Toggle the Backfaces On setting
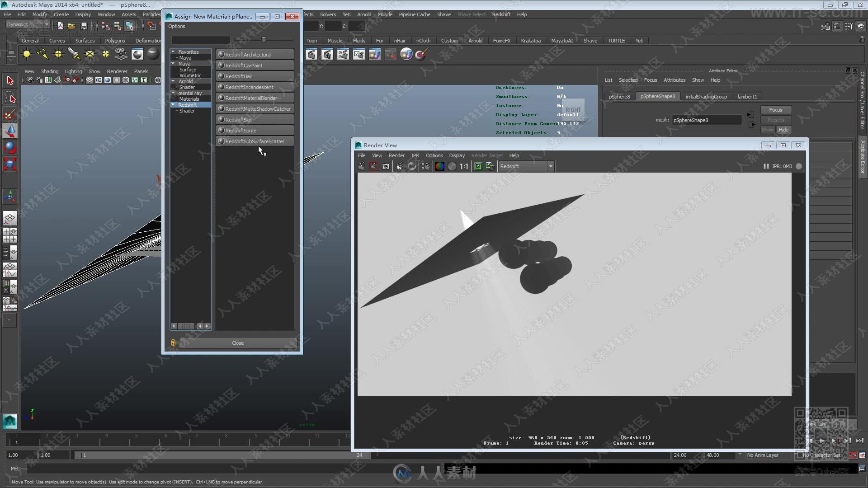This screenshot has height=488, width=868. click(560, 88)
